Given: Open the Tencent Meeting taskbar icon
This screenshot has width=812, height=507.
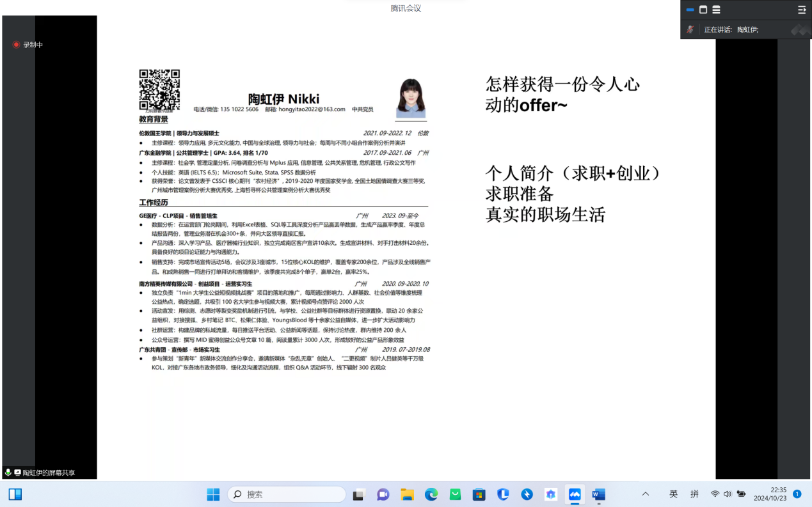Looking at the screenshot, I should (x=575, y=494).
